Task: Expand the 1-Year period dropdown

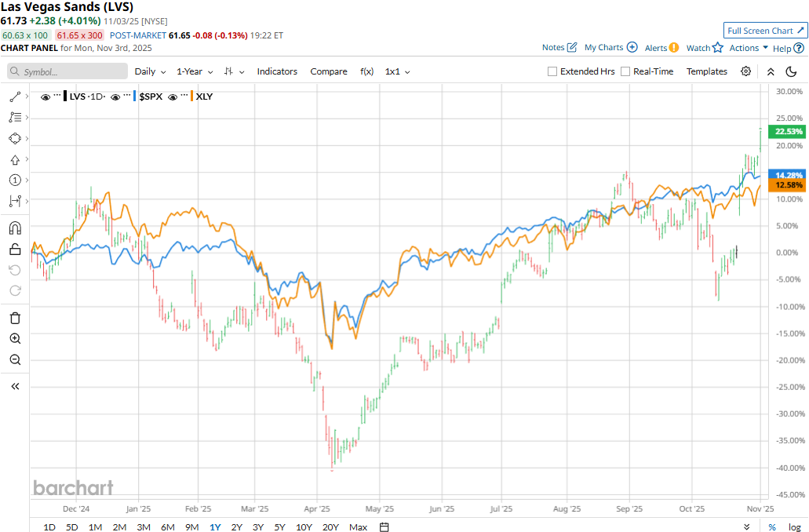Action: coord(195,71)
